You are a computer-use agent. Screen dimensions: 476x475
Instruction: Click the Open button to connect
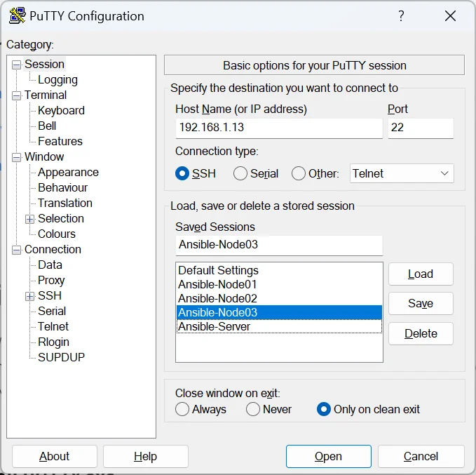coord(328,457)
